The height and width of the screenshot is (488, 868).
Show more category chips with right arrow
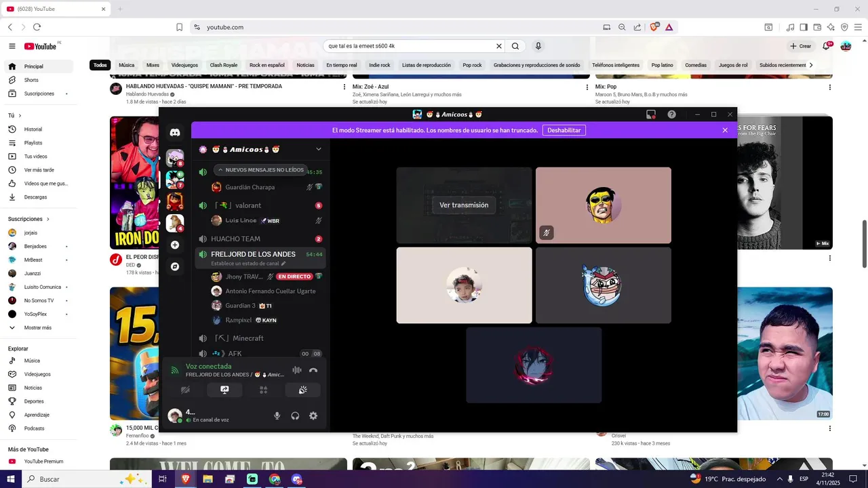[x=811, y=65]
